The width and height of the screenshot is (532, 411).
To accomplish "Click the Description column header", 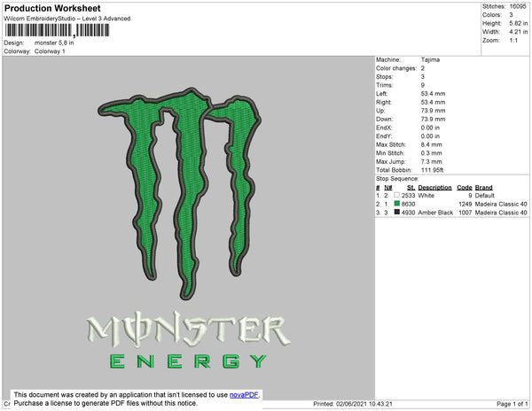I will [434, 187].
